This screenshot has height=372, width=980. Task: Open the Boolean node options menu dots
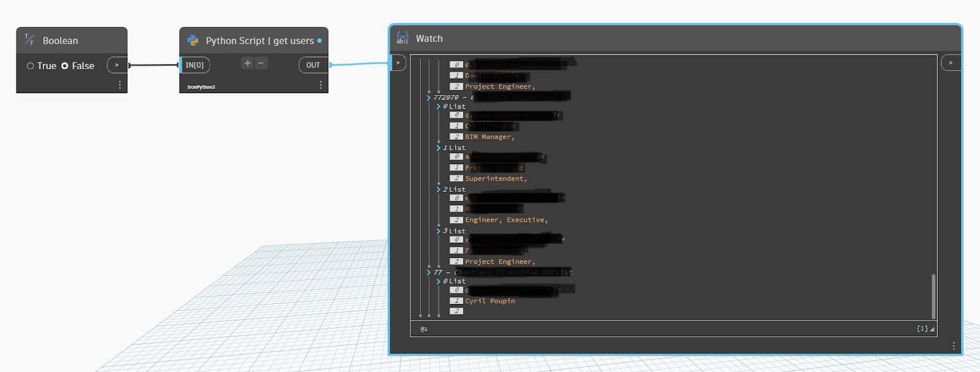point(119,85)
